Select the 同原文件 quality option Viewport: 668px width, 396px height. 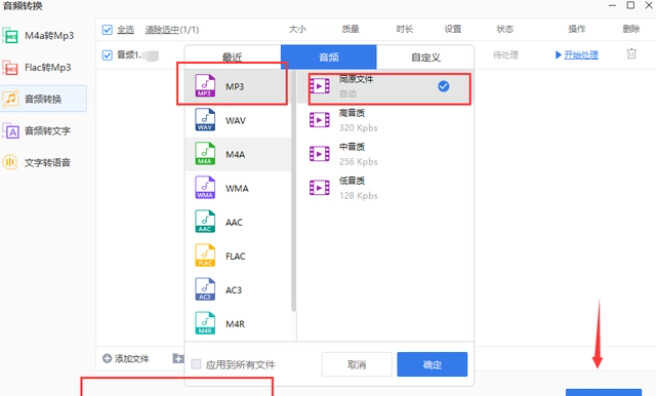[385, 86]
